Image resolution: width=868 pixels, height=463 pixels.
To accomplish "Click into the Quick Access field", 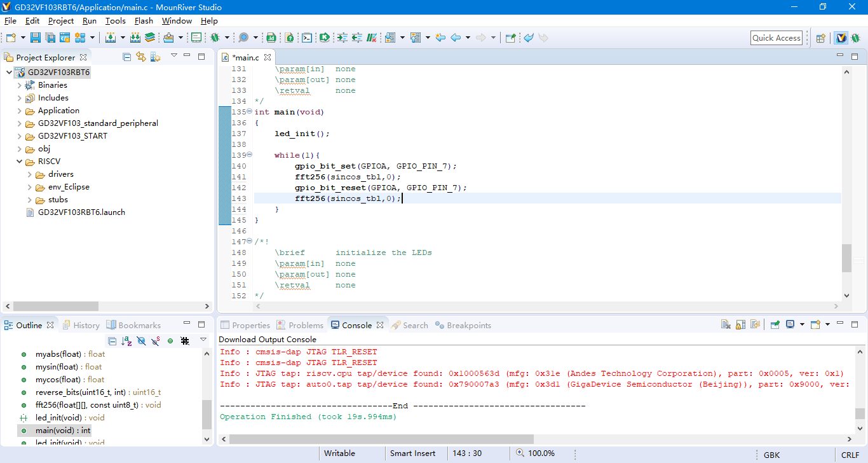I will click(776, 38).
